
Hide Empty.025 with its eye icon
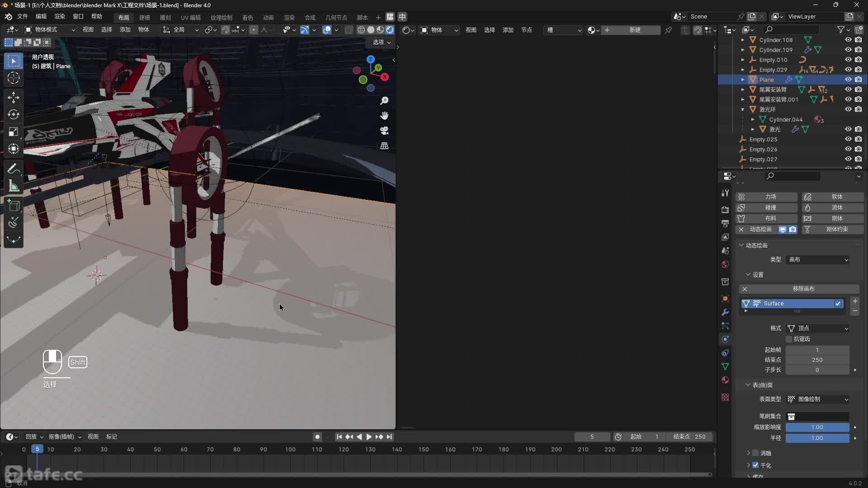point(848,139)
